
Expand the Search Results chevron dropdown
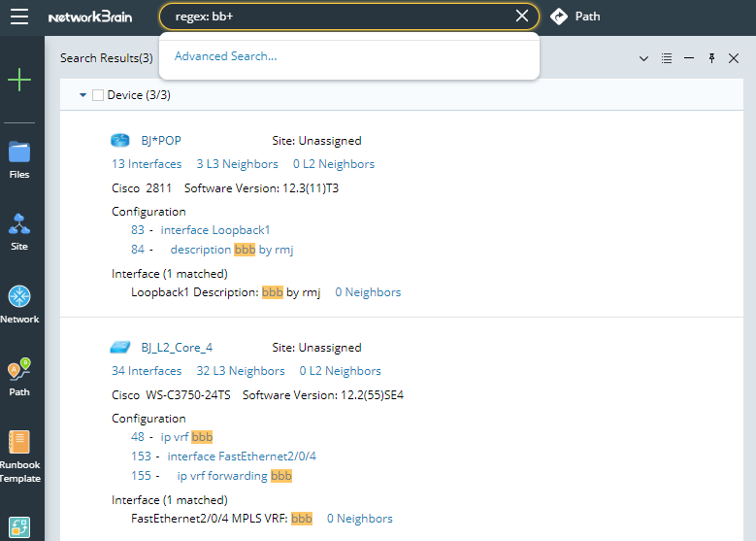[643, 58]
